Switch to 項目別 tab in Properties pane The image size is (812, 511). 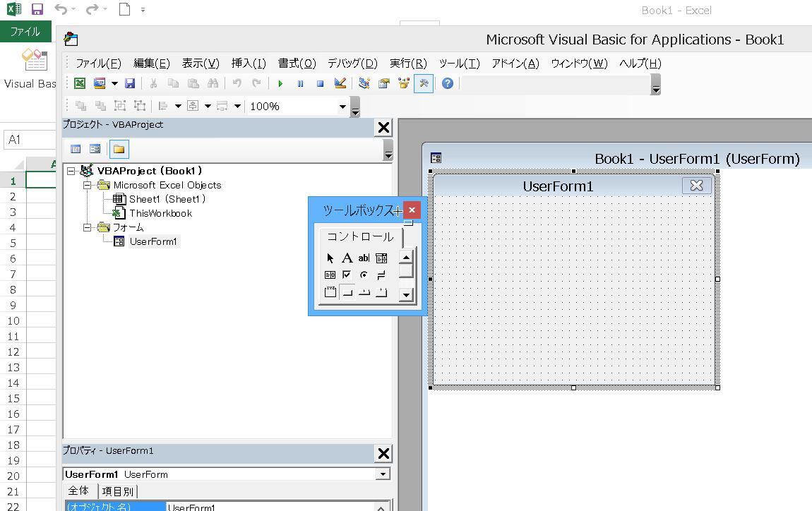(117, 491)
